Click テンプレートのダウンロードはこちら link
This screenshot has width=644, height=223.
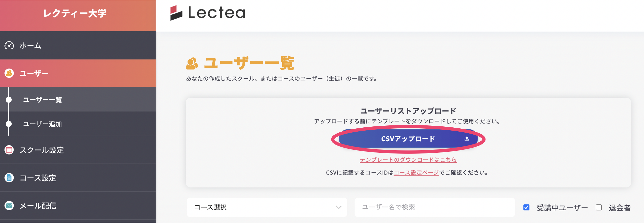[x=408, y=160]
